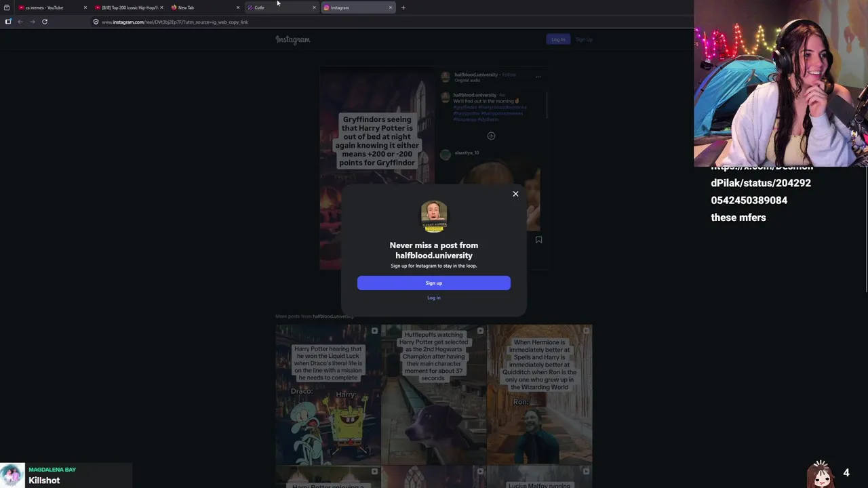Click the site security shield icon
Viewport: 868px width, 488px height.
click(x=96, y=22)
